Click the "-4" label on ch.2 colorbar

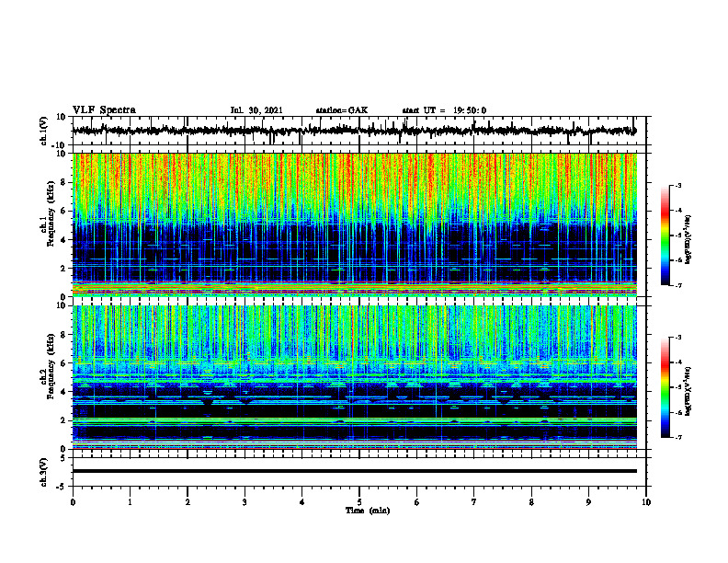(678, 362)
